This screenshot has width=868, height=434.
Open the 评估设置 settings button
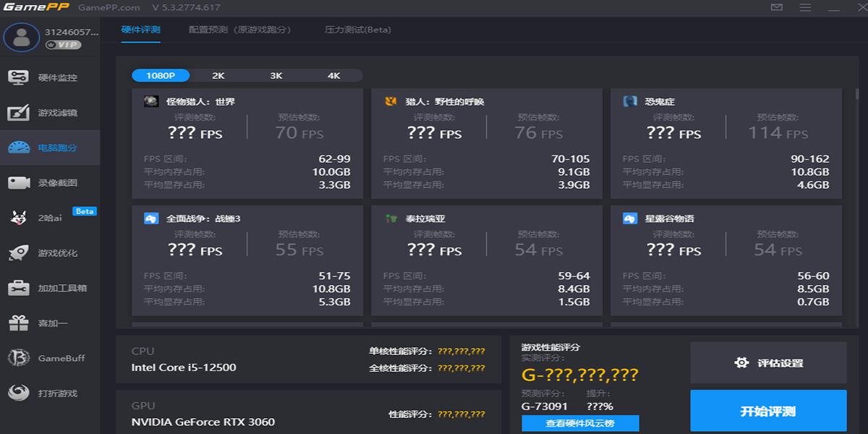click(768, 363)
